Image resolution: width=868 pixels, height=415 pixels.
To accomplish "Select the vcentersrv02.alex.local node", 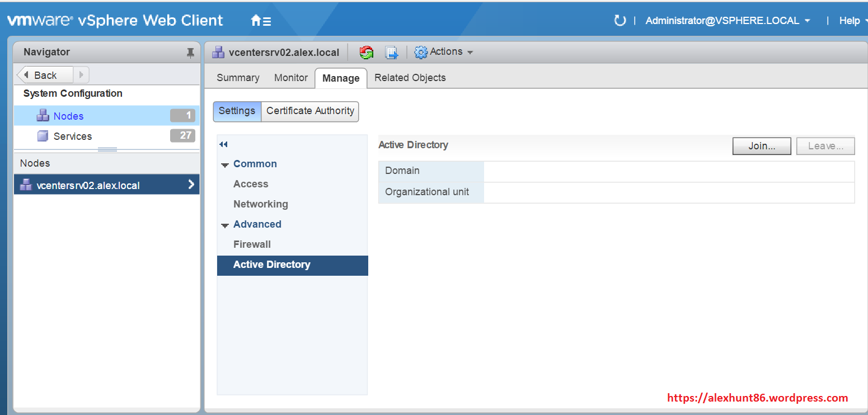I will (x=88, y=185).
